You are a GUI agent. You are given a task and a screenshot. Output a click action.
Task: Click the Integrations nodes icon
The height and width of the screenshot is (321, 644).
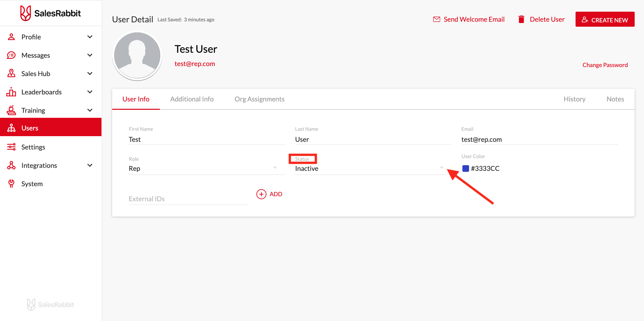tap(11, 165)
